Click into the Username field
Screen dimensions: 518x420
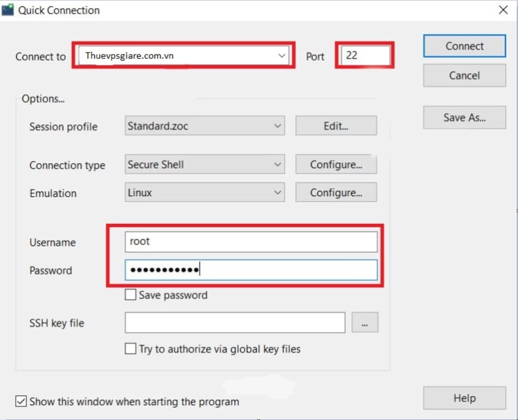[251, 241]
